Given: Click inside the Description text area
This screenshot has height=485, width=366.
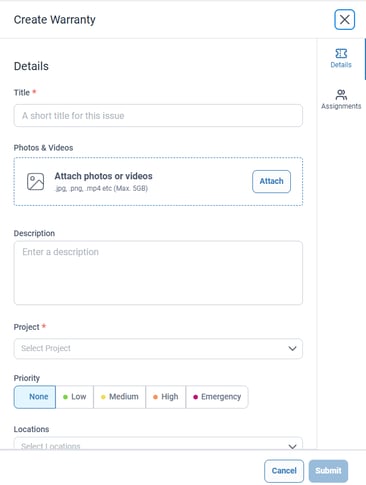Looking at the screenshot, I should [158, 273].
